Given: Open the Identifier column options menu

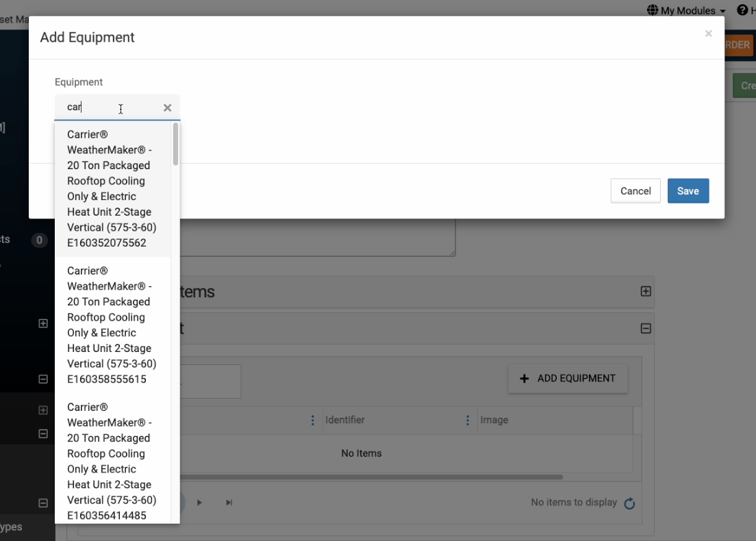Looking at the screenshot, I should pos(468,420).
